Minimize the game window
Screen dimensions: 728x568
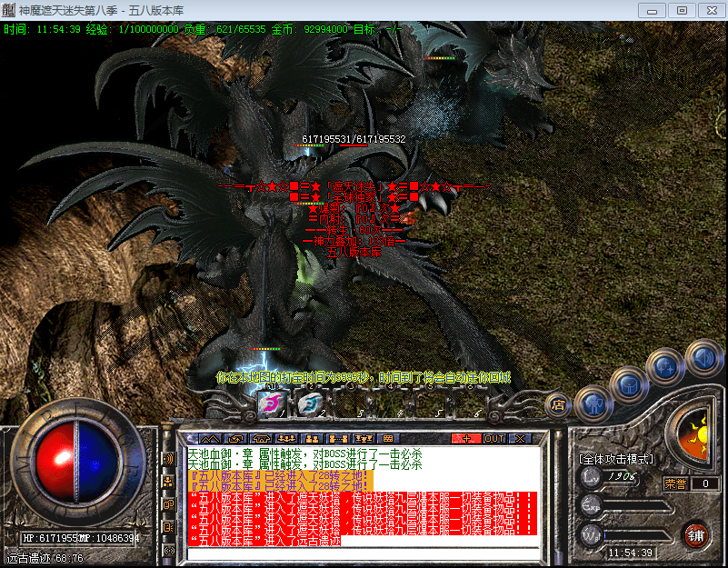(653, 11)
